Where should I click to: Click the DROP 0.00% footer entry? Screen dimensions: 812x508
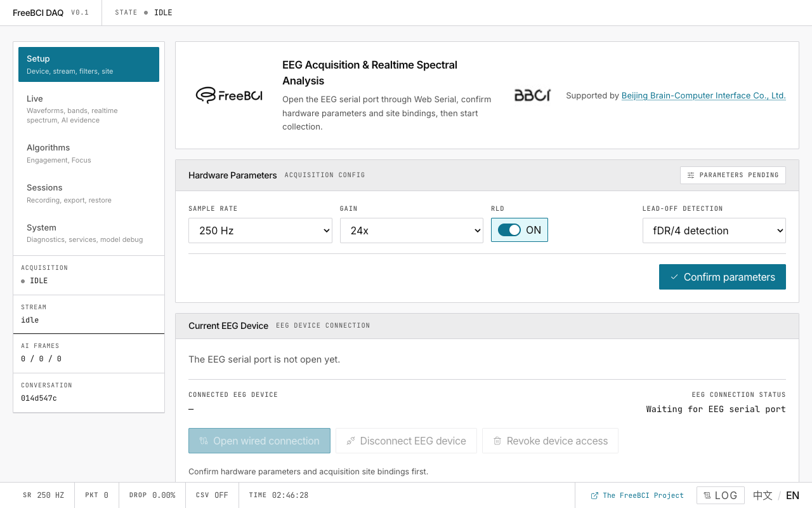click(152, 495)
